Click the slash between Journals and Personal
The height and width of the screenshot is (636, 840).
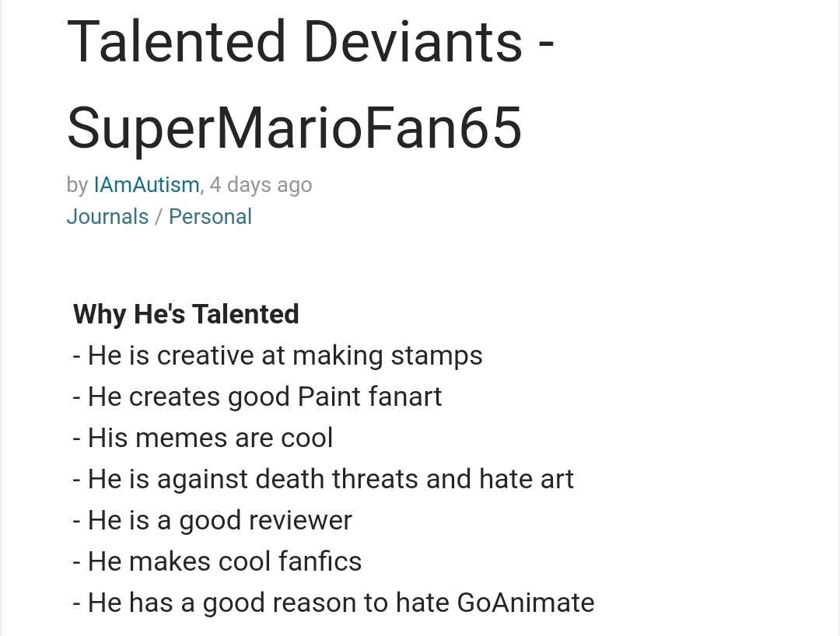click(159, 218)
